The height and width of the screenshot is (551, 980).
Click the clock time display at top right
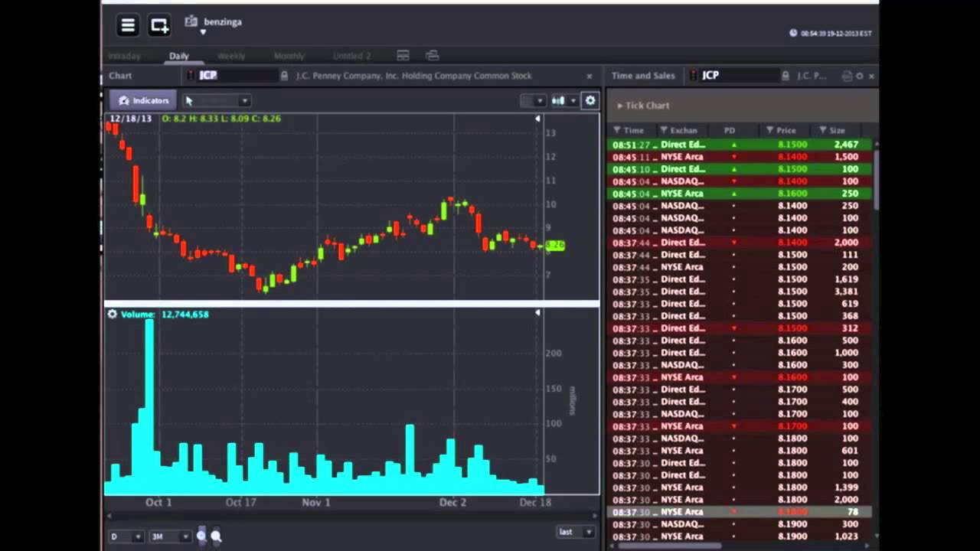pyautogui.click(x=831, y=34)
